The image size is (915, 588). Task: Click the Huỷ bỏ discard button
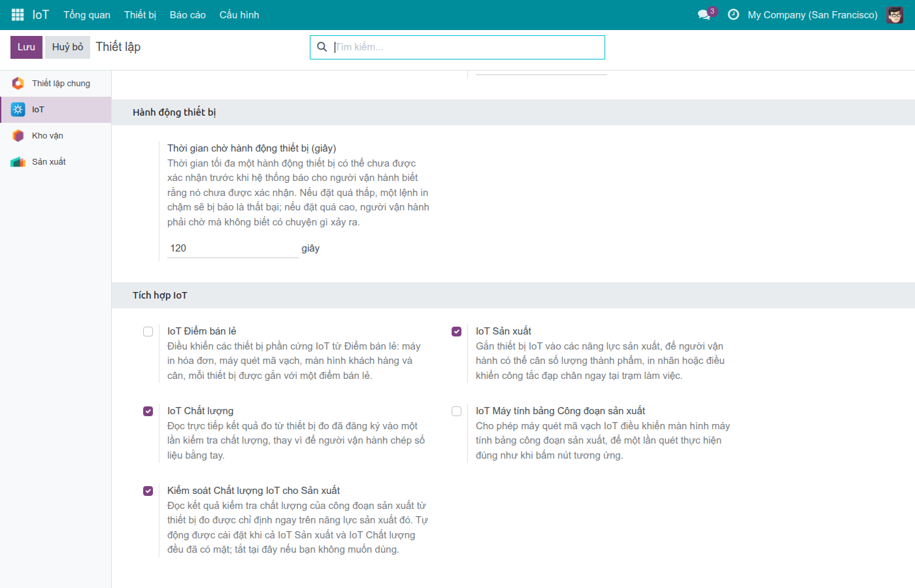point(67,47)
